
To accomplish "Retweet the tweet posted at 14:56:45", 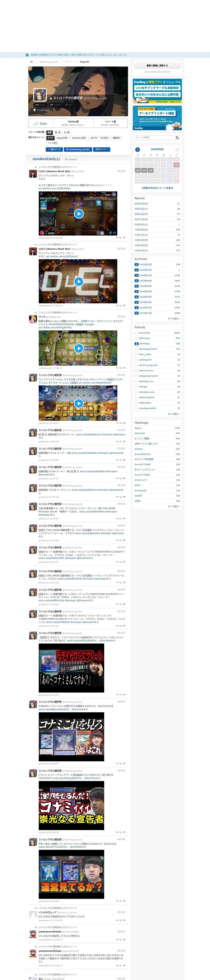I will tap(121, 460).
